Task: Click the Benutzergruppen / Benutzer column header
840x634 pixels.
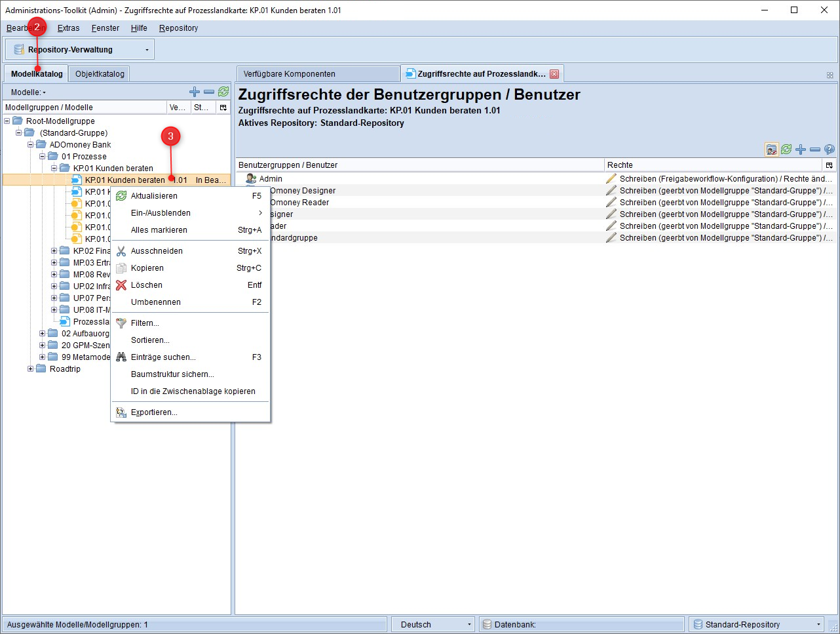Action: 419,165
